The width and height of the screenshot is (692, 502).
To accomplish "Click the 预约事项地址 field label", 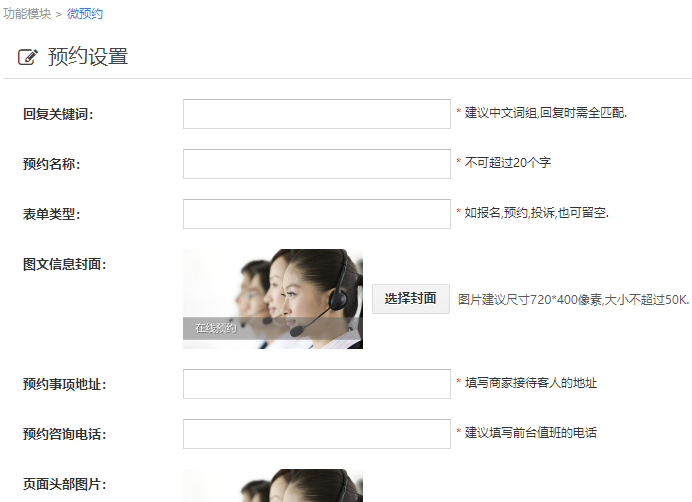I will 64,385.
